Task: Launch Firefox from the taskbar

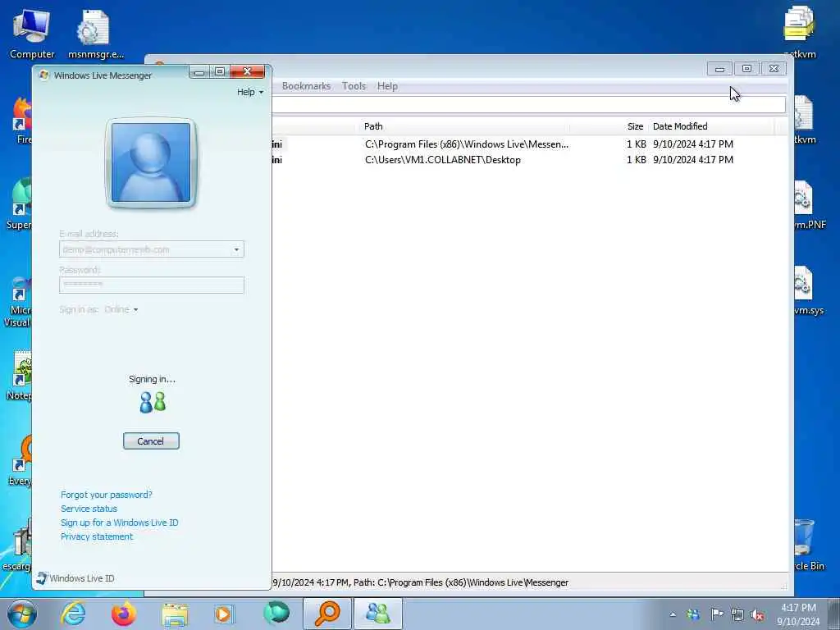Action: (123, 614)
